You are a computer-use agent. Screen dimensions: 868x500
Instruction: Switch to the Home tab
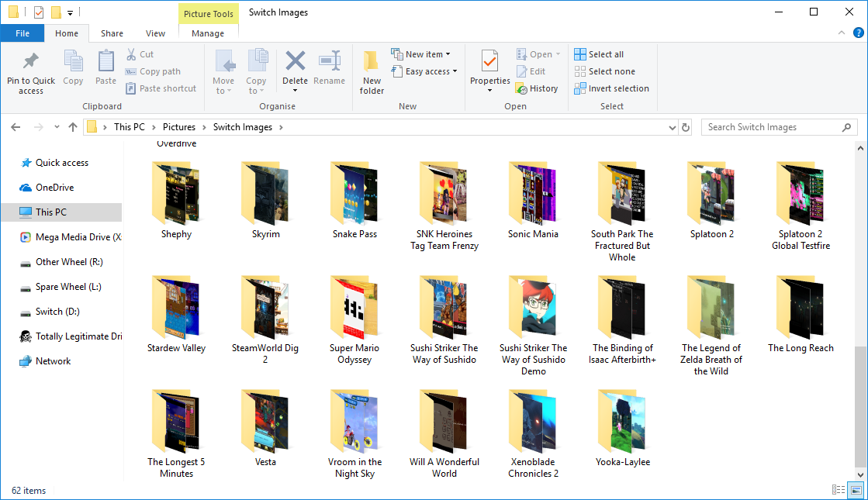67,33
